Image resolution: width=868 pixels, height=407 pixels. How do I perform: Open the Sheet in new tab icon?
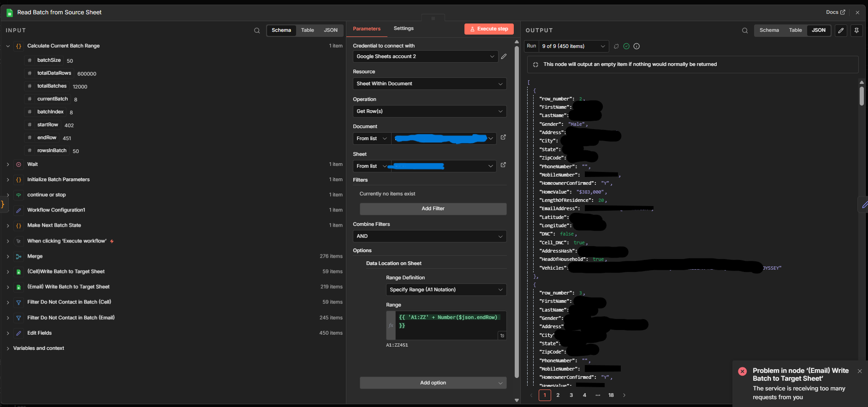pyautogui.click(x=503, y=165)
